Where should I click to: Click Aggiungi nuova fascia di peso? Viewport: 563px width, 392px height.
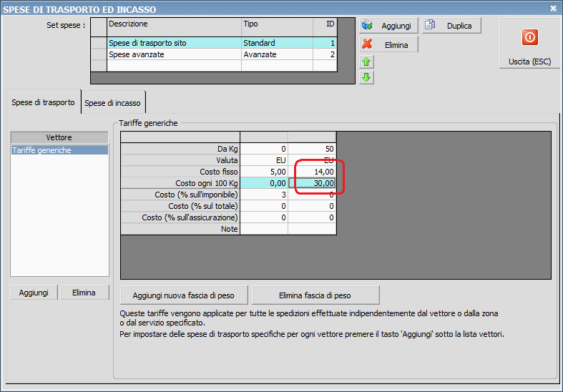184,295
